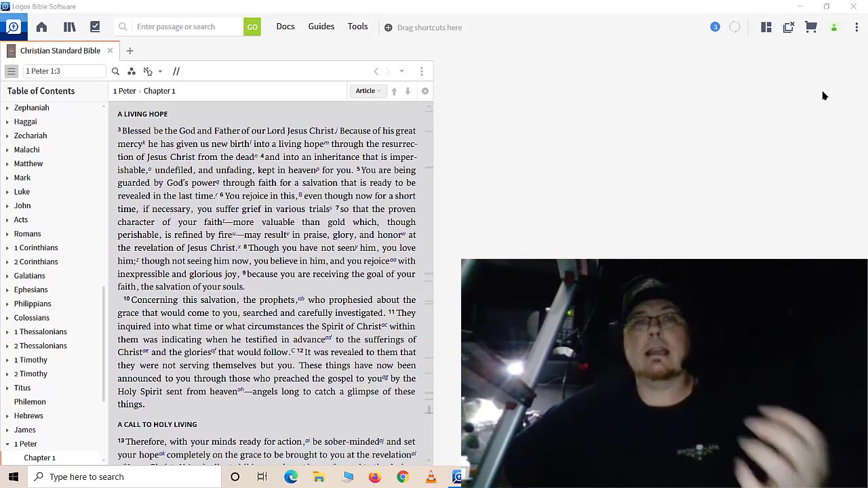Jump to next article arrow
868x488 pixels.
pyautogui.click(x=408, y=91)
